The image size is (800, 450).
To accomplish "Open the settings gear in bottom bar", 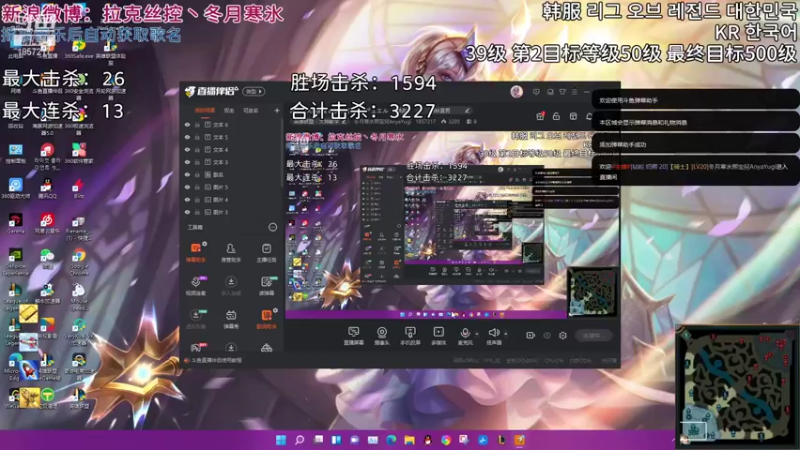I will click(x=563, y=335).
